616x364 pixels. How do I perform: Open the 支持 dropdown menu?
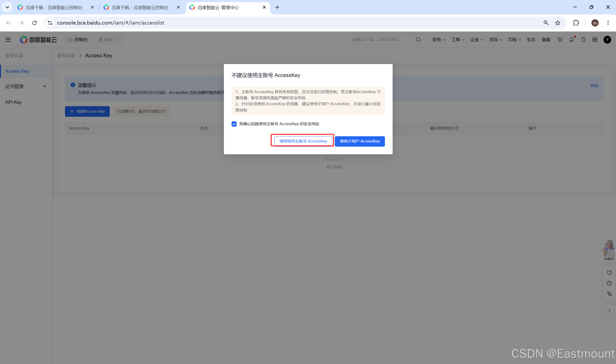click(x=495, y=39)
